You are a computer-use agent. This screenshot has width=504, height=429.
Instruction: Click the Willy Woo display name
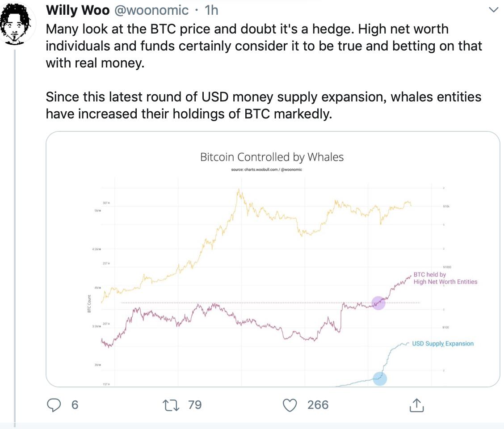coord(78,10)
